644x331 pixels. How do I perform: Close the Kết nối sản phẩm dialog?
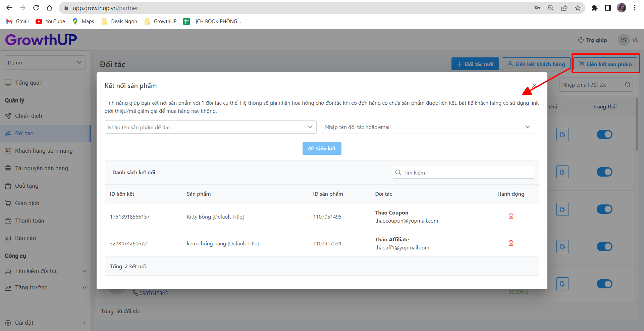(534, 86)
